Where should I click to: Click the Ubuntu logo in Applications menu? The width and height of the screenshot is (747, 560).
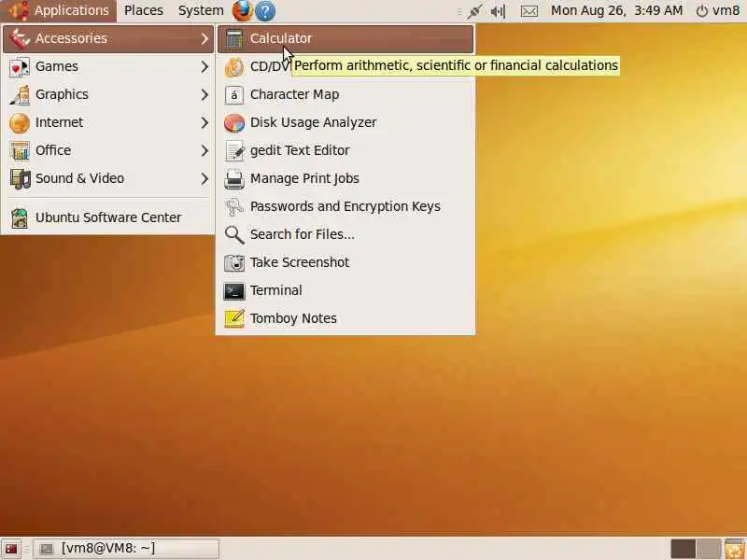coord(19,10)
